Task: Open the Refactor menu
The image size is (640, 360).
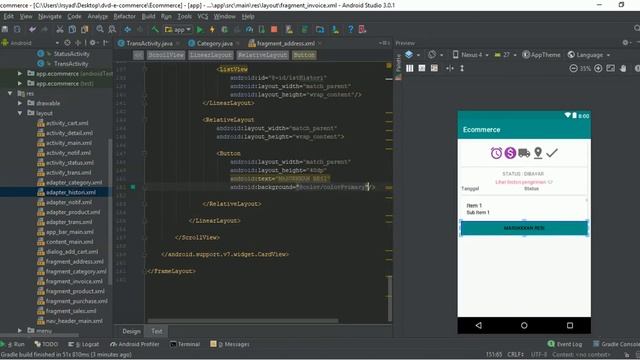Action: pyautogui.click(x=124, y=16)
